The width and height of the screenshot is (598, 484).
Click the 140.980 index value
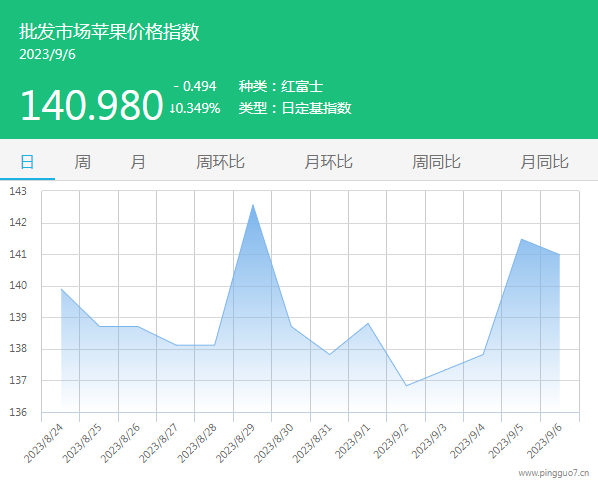pyautogui.click(x=92, y=105)
